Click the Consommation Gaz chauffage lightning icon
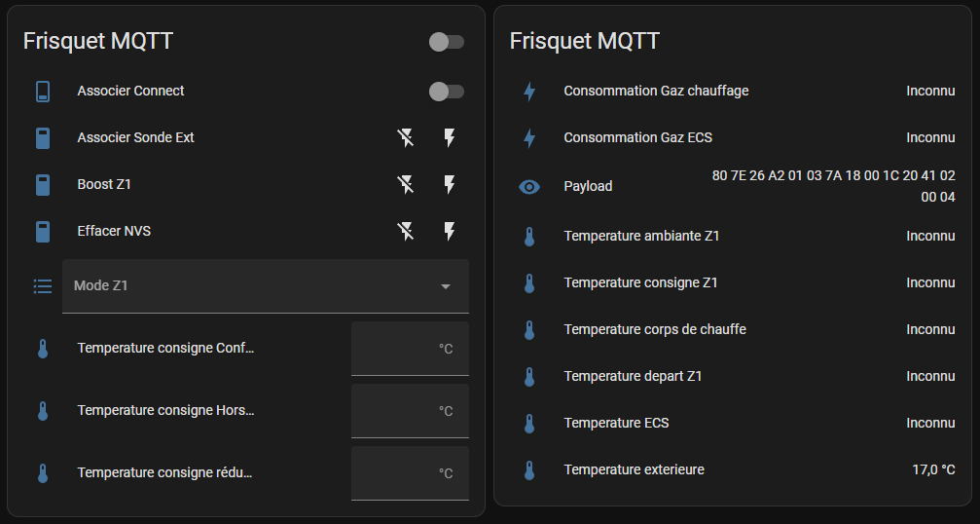980x524 pixels. [529, 92]
